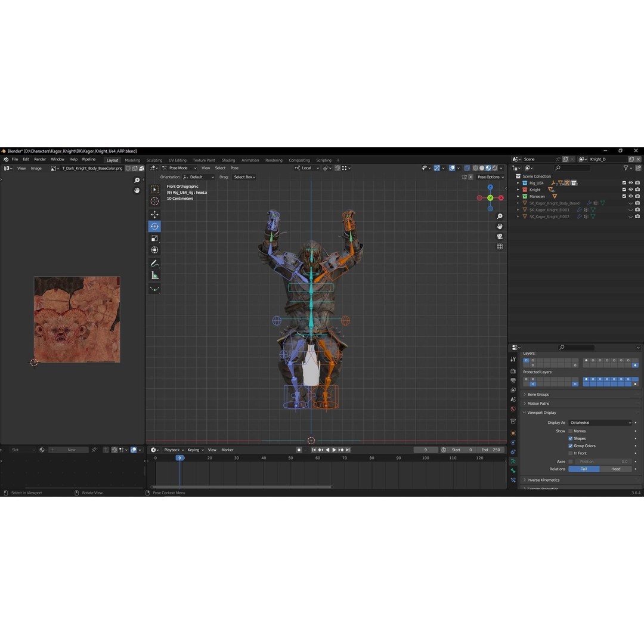Open the Bone properties tab
The image size is (644, 644).
[513, 470]
